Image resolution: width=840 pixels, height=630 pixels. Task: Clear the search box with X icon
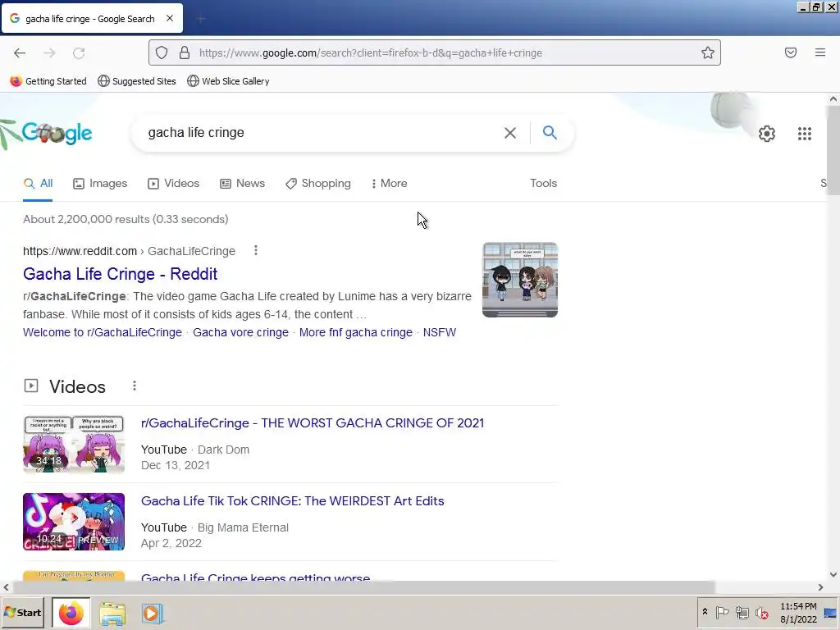(510, 132)
